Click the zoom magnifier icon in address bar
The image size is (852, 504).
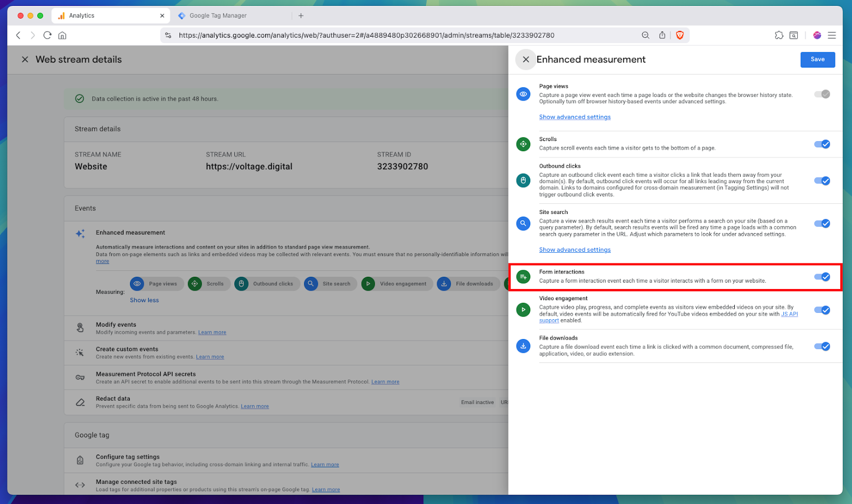[645, 35]
